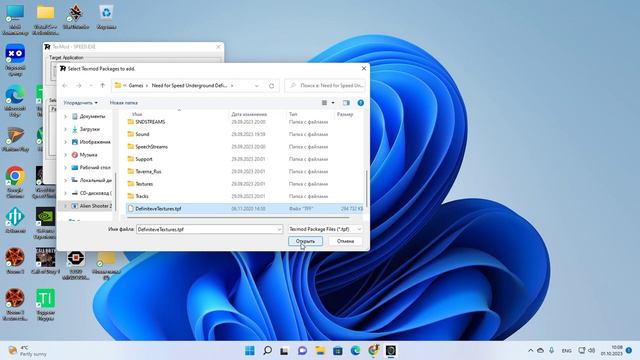Open the view options dropdown arrow
The image size is (640, 360).
(x=333, y=103)
